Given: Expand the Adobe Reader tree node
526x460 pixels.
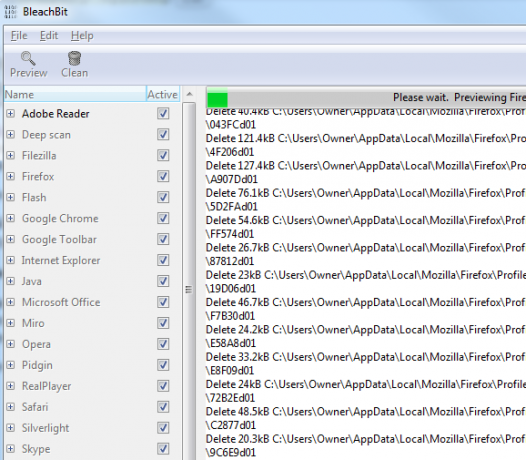Looking at the screenshot, I should pyautogui.click(x=11, y=113).
